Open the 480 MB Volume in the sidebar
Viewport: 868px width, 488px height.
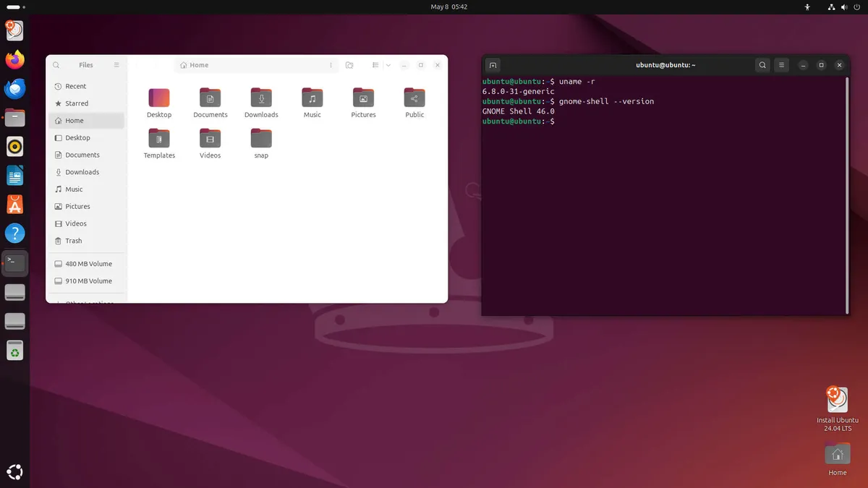[87, 264]
